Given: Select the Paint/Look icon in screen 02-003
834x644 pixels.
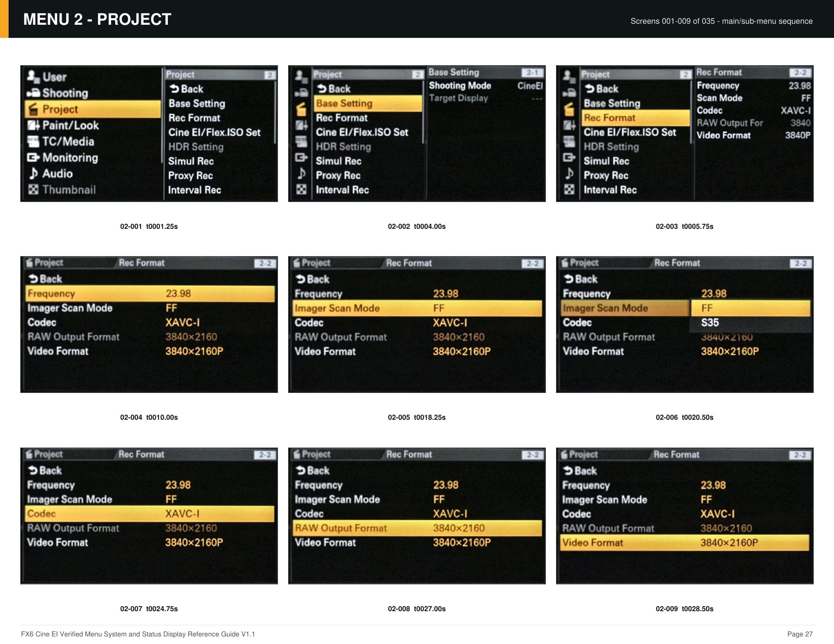Looking at the screenshot, I should pyautogui.click(x=569, y=125).
